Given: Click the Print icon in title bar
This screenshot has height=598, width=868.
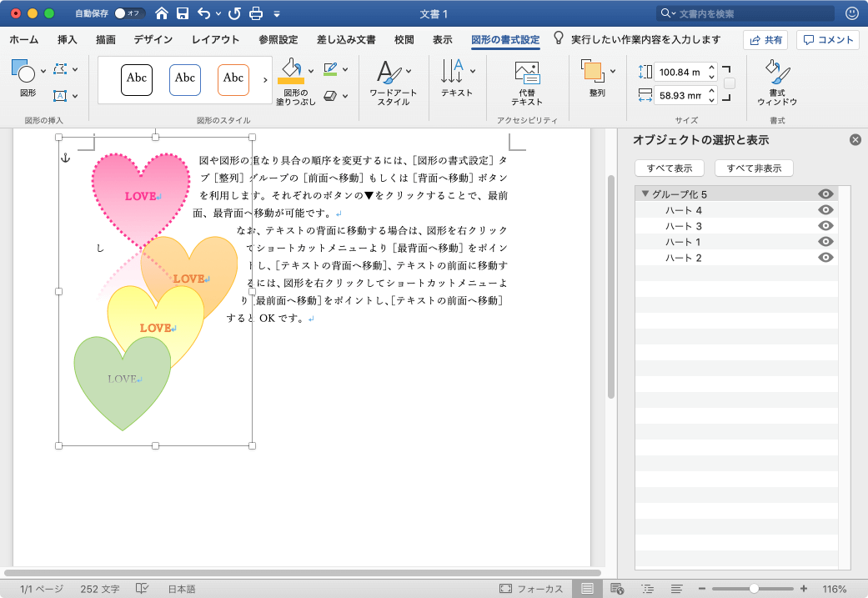Looking at the screenshot, I should pos(256,13).
